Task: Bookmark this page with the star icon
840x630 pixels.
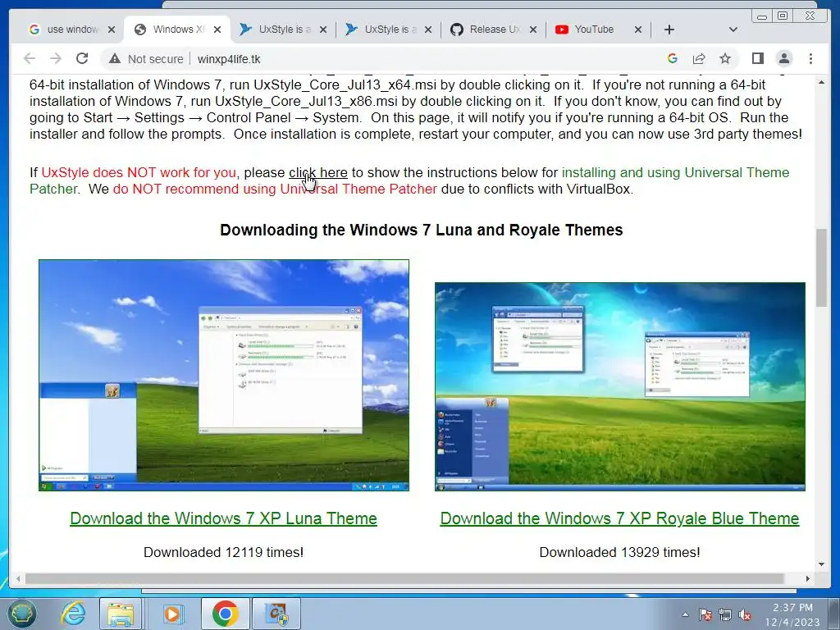Action: point(725,58)
